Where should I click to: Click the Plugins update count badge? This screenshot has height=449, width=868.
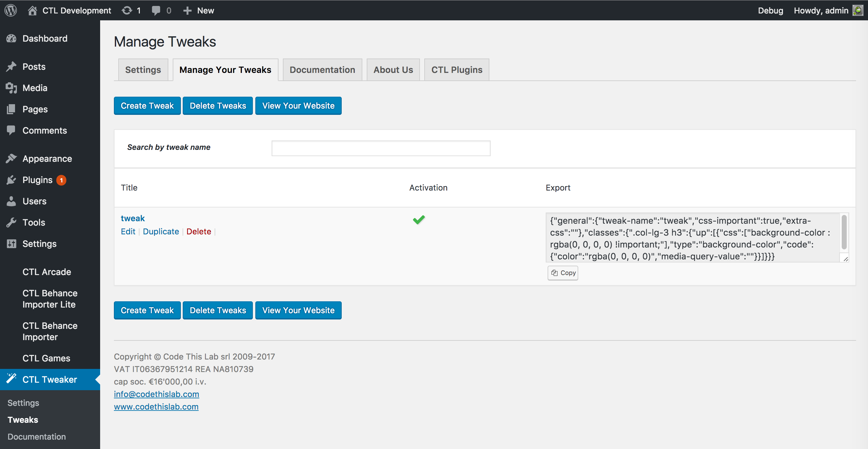pos(61,180)
